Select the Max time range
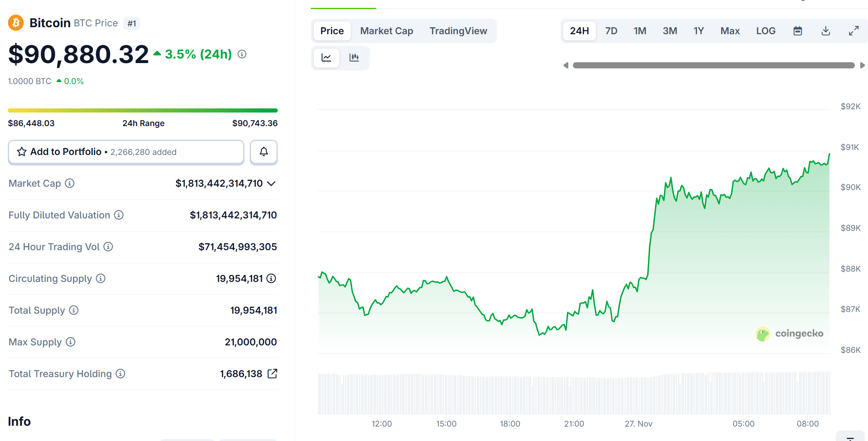868x441 pixels. [730, 30]
